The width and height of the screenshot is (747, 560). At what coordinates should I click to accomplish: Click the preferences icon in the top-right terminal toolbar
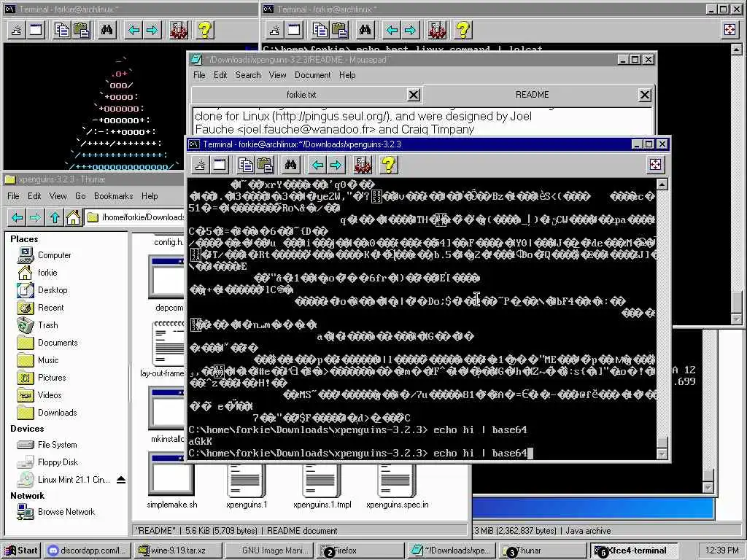[438, 30]
